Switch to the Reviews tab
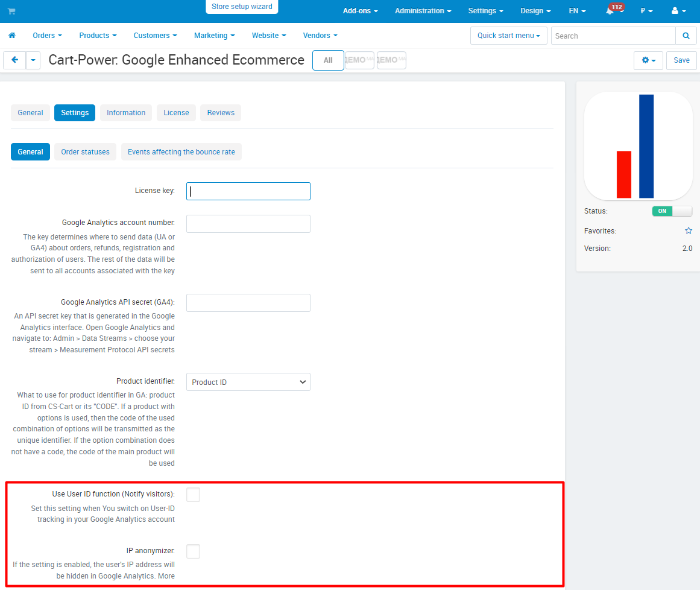The height and width of the screenshot is (590, 700). pos(221,113)
